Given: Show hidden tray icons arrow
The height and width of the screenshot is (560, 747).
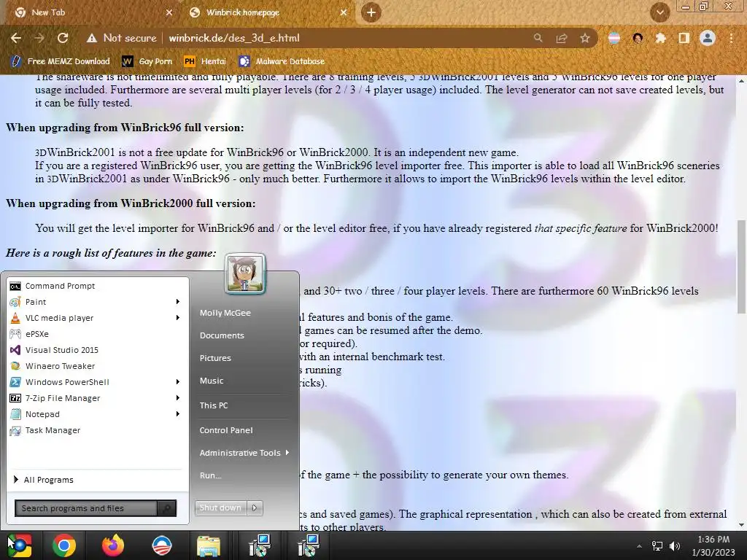Looking at the screenshot, I should click(x=639, y=546).
